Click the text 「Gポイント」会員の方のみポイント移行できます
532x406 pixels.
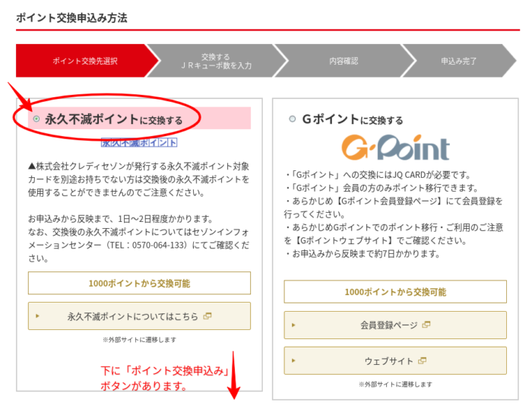[x=381, y=188]
